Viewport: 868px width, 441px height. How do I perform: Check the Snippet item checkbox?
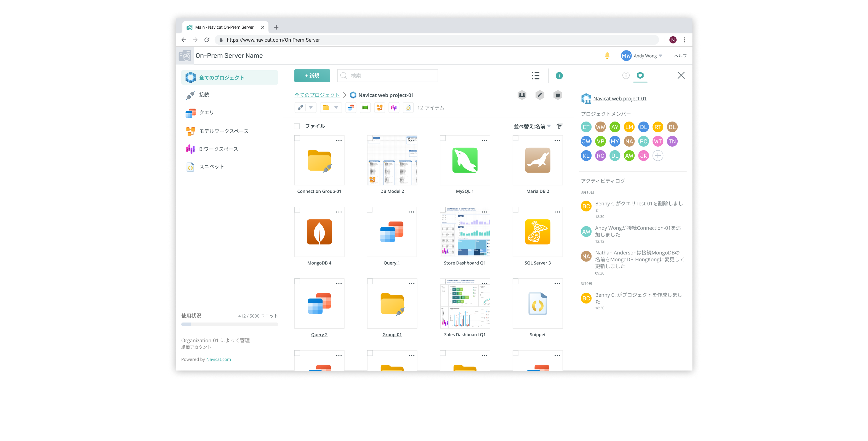pos(516,281)
